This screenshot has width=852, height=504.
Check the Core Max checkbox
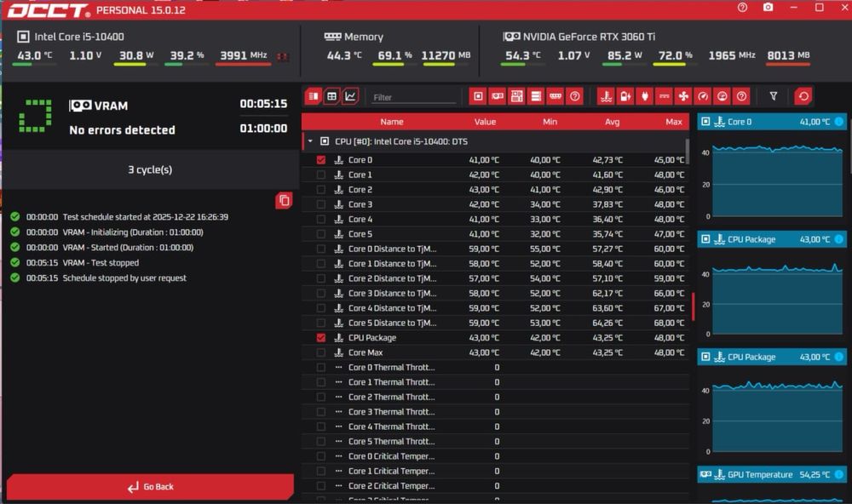[321, 352]
